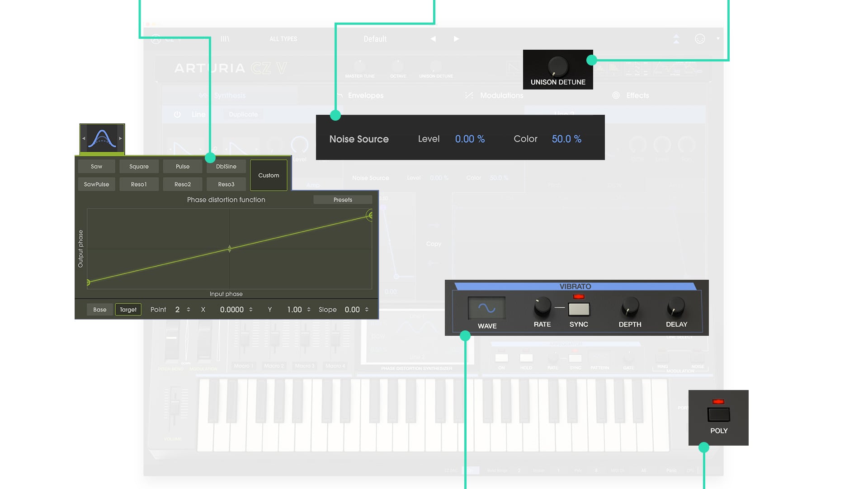The width and height of the screenshot is (868, 489).
Task: Click the phase curve midpoint handle
Action: coord(230,249)
